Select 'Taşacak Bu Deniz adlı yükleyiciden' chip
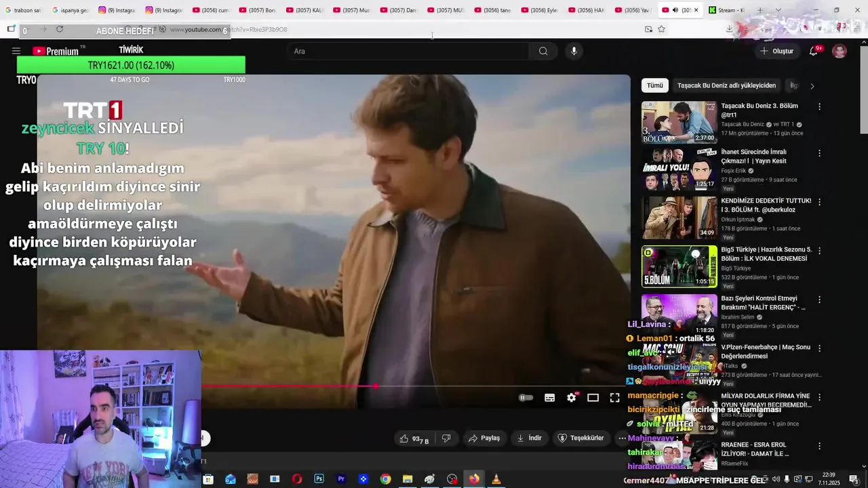868x488 pixels. (x=726, y=85)
